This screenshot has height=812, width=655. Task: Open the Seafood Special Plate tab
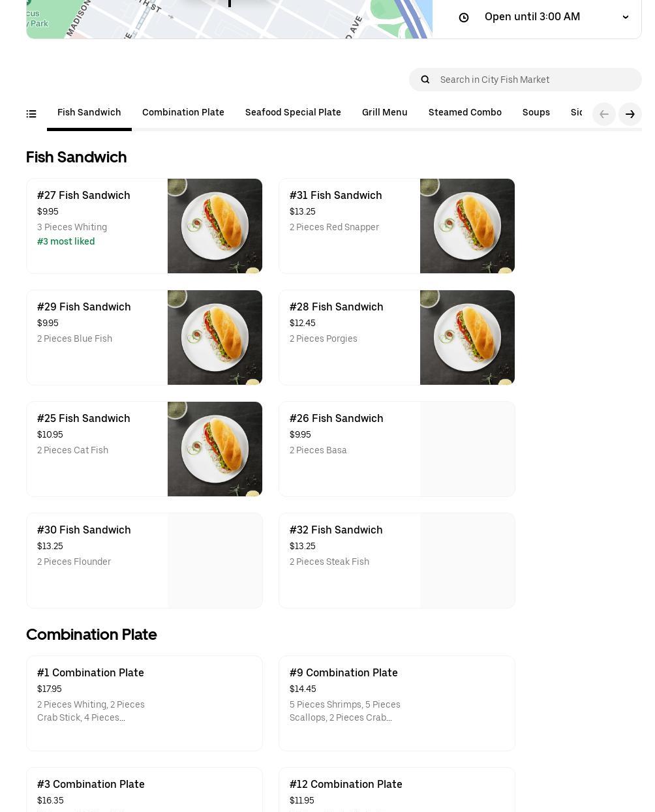[x=293, y=113]
